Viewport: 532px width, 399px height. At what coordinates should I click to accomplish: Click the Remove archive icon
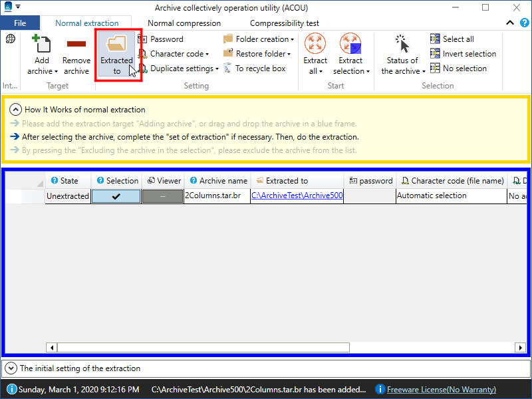coord(76,45)
